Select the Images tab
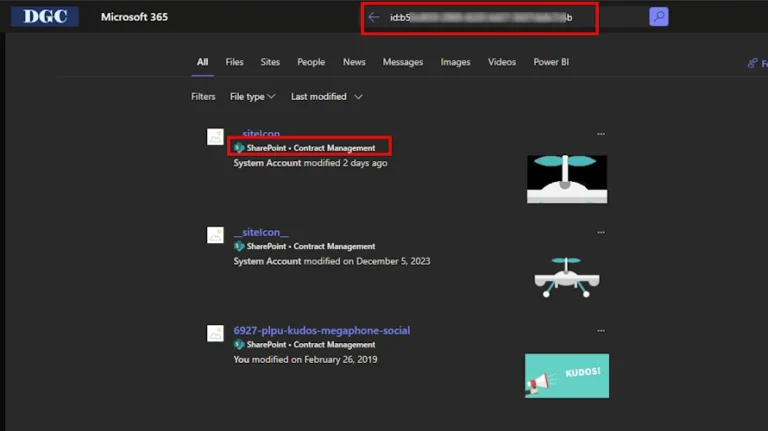This screenshot has height=431, width=768. 455,62
